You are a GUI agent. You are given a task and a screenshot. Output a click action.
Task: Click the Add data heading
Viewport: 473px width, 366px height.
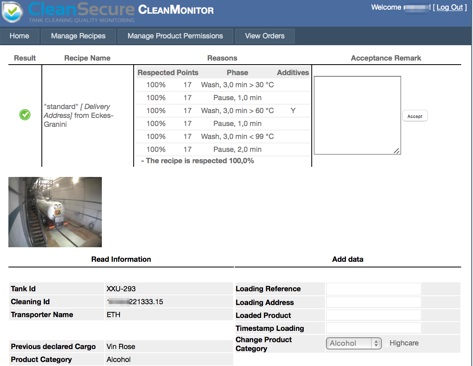click(348, 259)
